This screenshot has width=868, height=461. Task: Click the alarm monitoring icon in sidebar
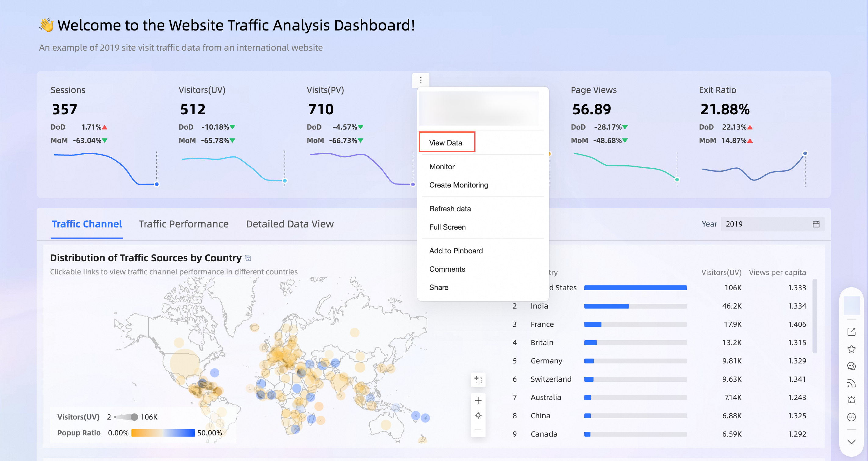pos(851,400)
